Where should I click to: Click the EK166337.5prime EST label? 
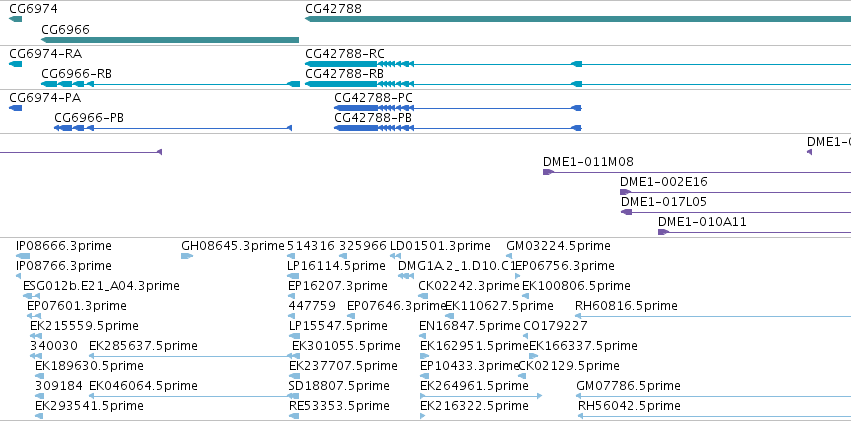click(x=583, y=346)
